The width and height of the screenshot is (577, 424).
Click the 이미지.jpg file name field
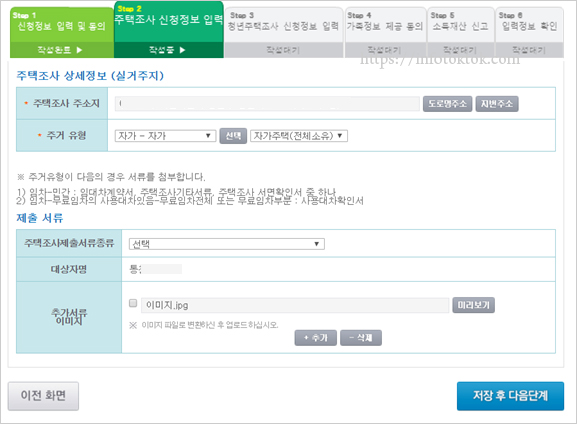(x=295, y=305)
